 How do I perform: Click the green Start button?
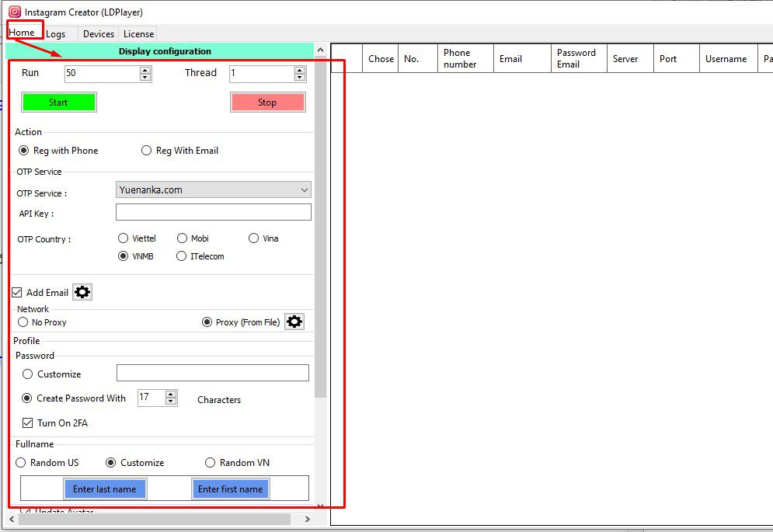coord(59,102)
